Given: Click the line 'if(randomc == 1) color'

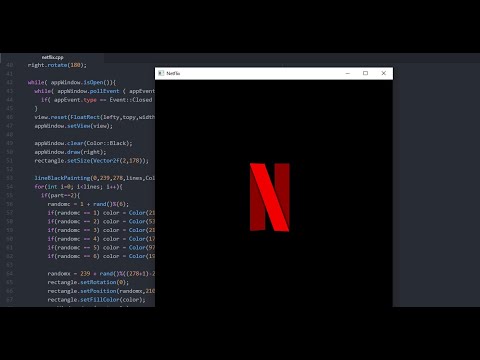Looking at the screenshot, I should (83, 213).
